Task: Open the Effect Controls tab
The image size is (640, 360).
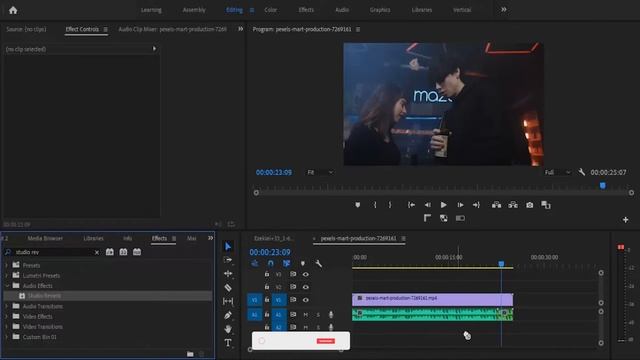Action: coord(82,29)
